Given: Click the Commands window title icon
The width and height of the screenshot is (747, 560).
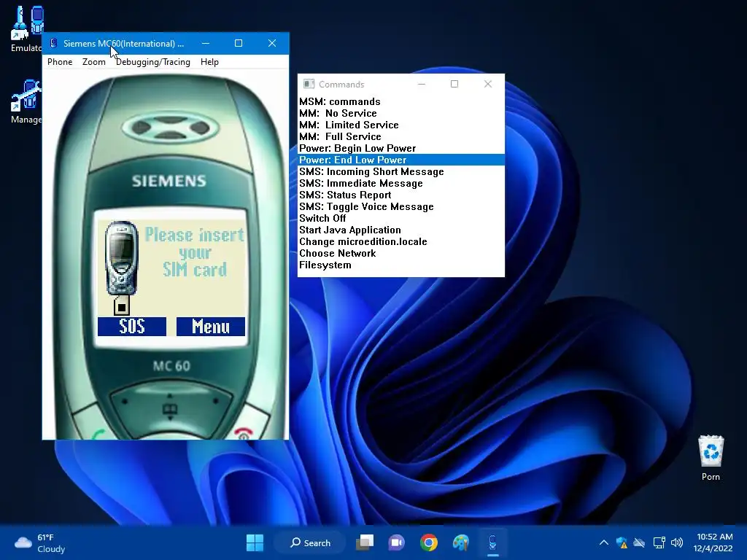Looking at the screenshot, I should click(x=309, y=84).
